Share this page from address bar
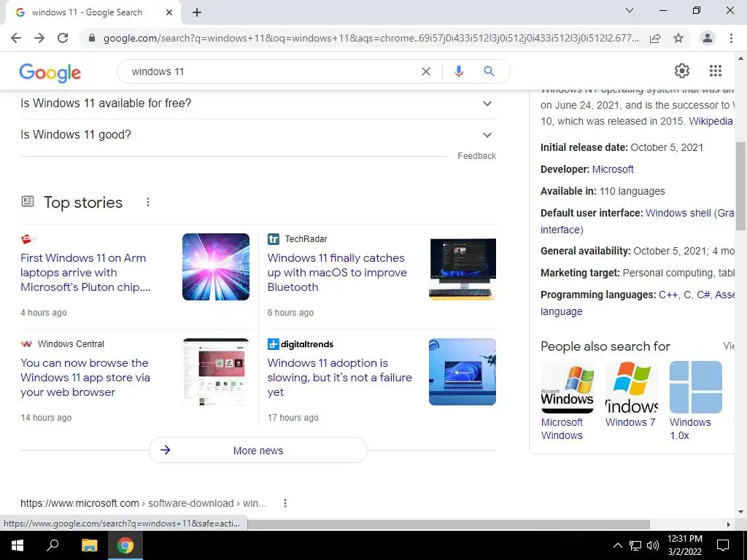The height and width of the screenshot is (560, 747). pos(655,38)
